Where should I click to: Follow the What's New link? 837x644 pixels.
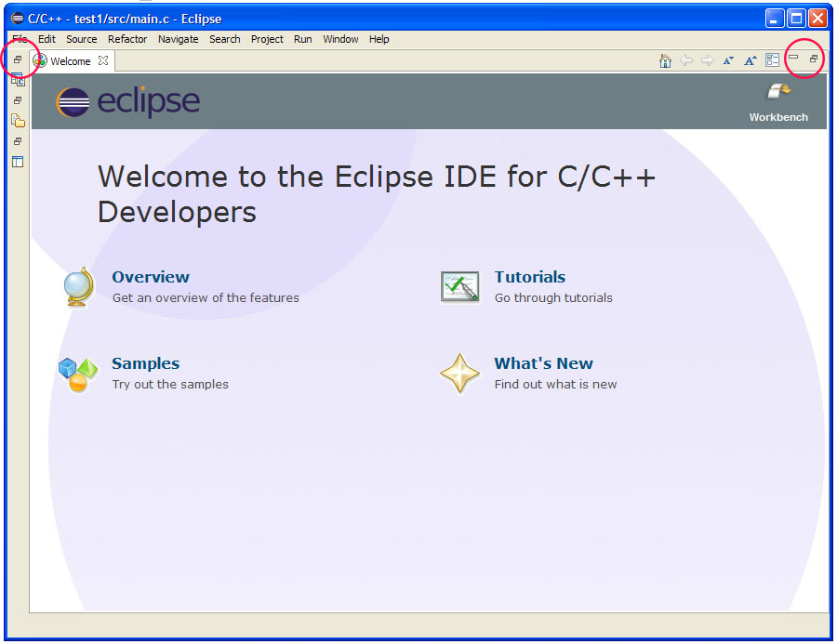click(x=543, y=363)
